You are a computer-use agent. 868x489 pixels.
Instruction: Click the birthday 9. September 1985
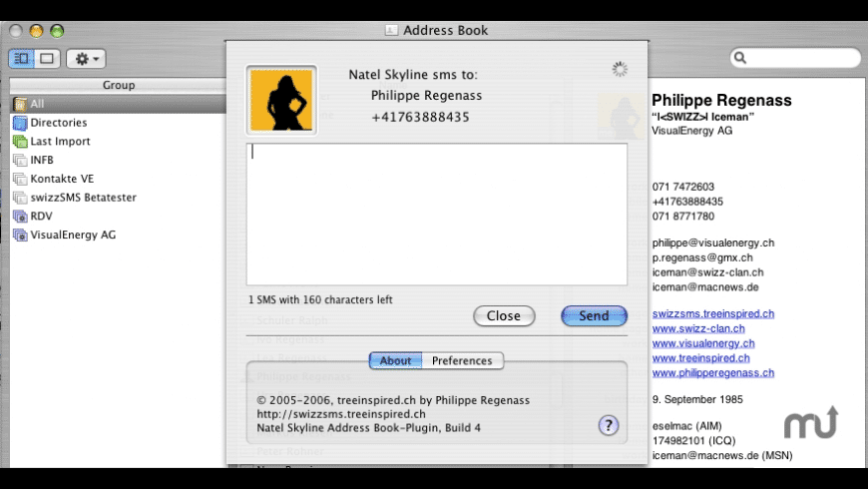[697, 399]
